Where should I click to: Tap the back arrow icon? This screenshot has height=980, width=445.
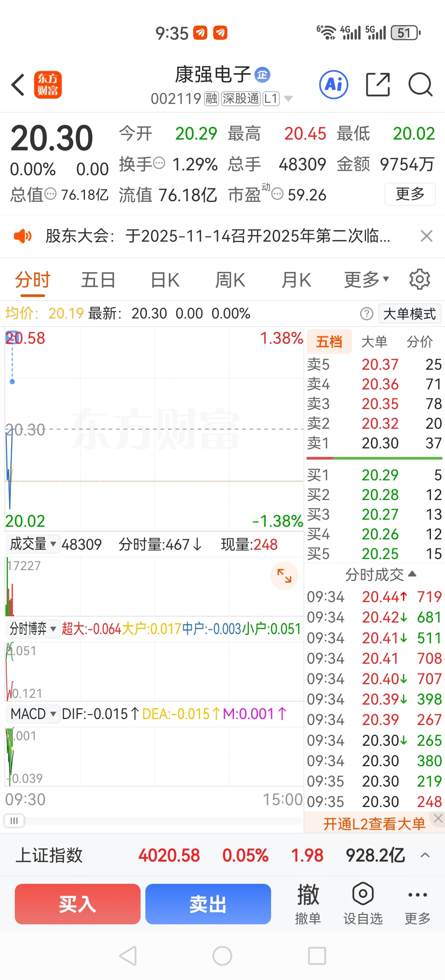tap(18, 85)
